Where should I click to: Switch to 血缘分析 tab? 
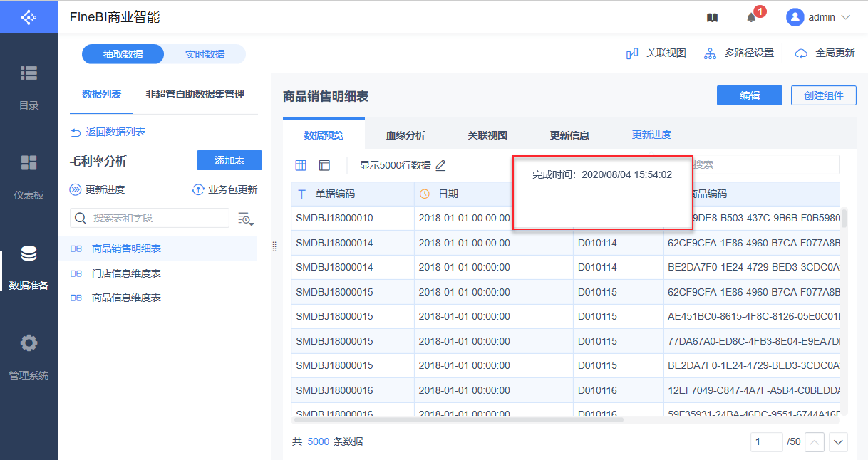pos(405,135)
